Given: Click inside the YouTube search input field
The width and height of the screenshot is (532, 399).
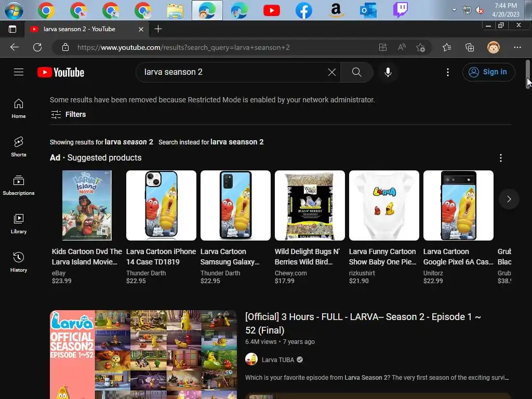Looking at the screenshot, I should (234, 72).
